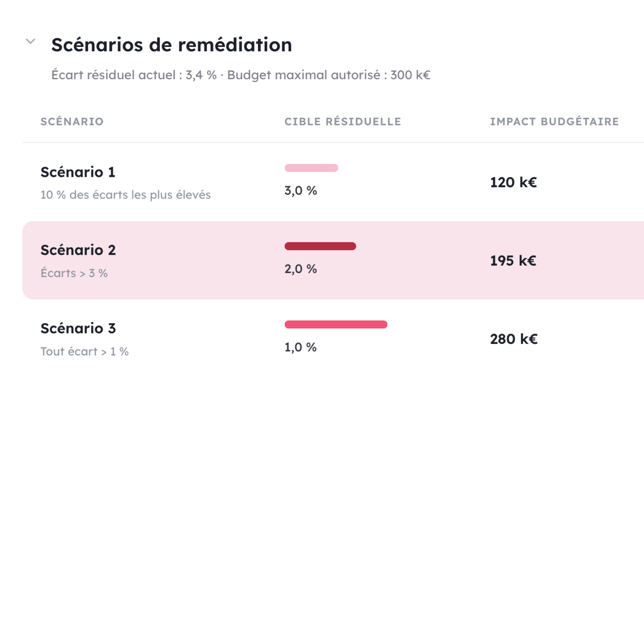Sort by the SCÉNARIO column header
644x644 pixels.
pos(72,122)
